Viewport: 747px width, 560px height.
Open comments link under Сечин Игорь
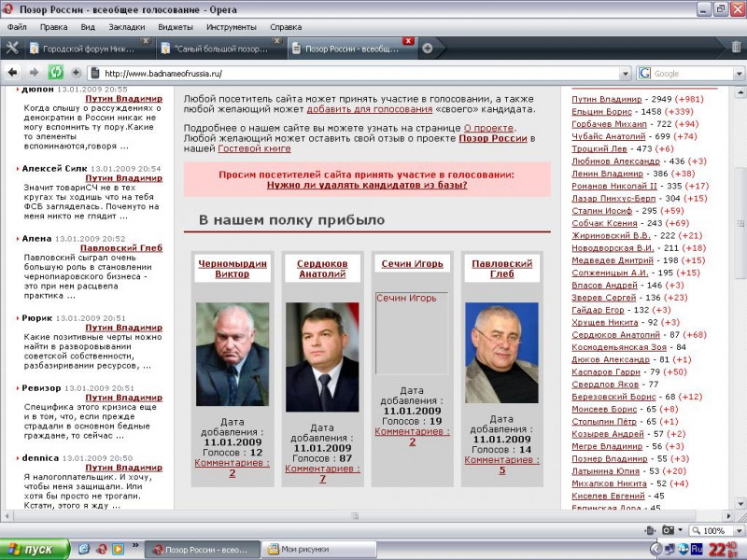coord(412,437)
